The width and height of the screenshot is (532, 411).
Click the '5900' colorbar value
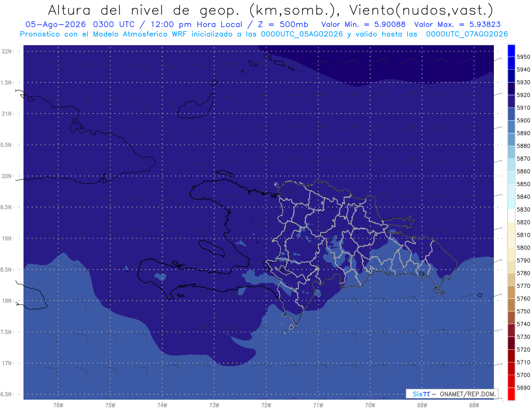tap(524, 121)
